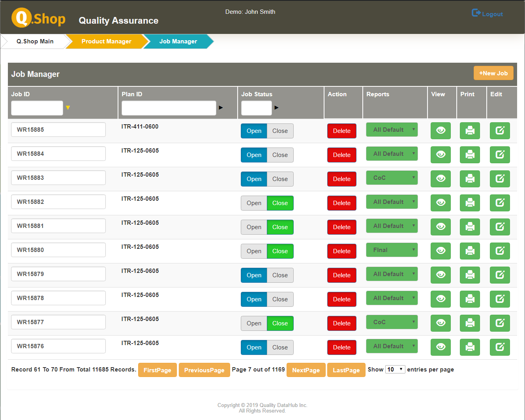Edit job WR15883 via pencil icon
Viewport: 525px width, 420px height.
[500, 179]
